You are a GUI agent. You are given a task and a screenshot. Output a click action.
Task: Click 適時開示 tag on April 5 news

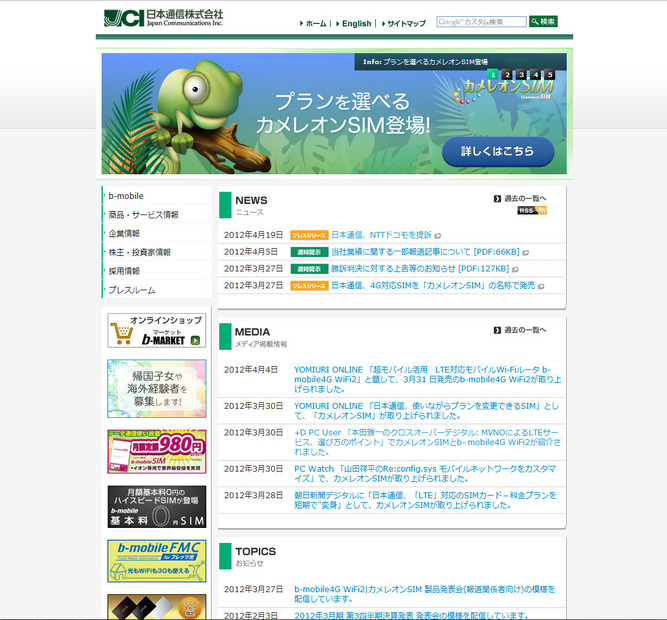coord(309,252)
